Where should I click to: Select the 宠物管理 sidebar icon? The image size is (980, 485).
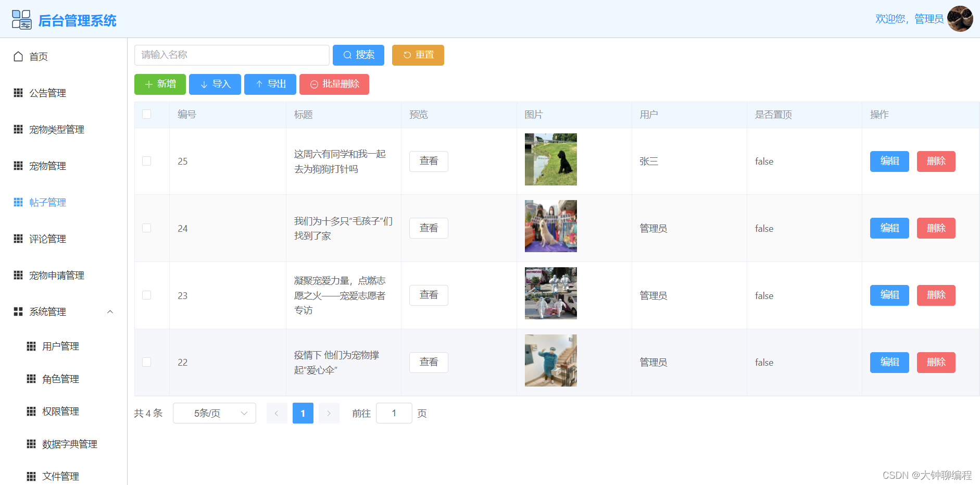pyautogui.click(x=18, y=166)
